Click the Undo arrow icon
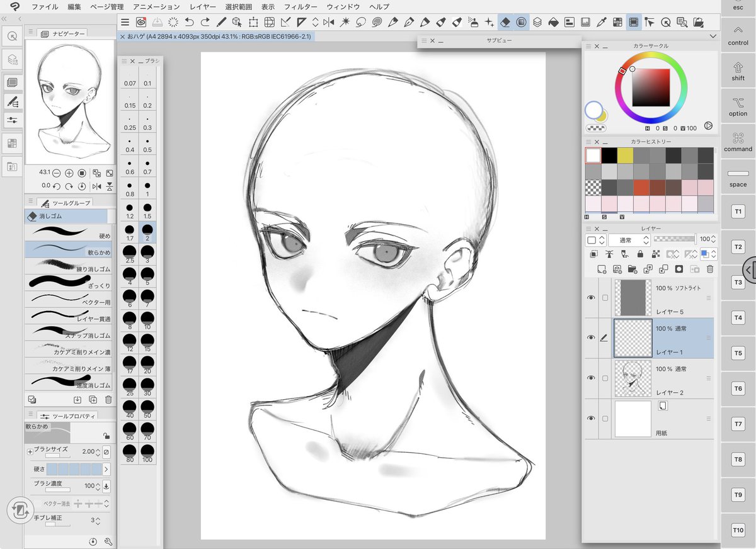 tap(190, 22)
